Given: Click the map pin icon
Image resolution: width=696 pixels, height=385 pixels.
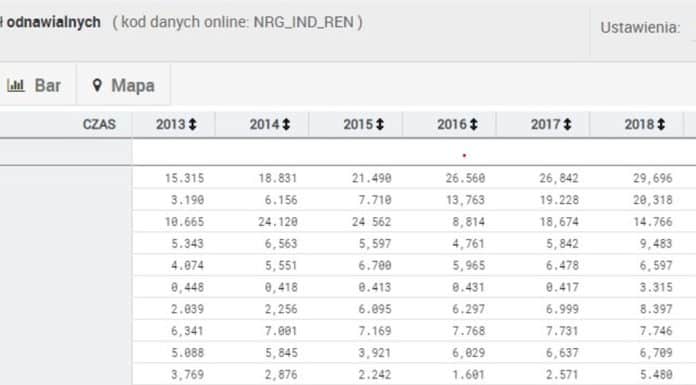Looking at the screenshot, I should [x=97, y=85].
